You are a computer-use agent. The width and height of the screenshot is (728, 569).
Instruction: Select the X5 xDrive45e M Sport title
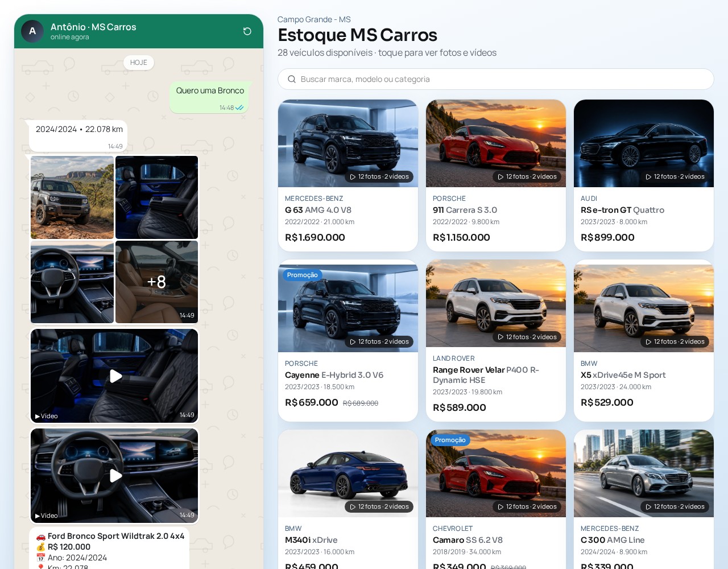[623, 375]
